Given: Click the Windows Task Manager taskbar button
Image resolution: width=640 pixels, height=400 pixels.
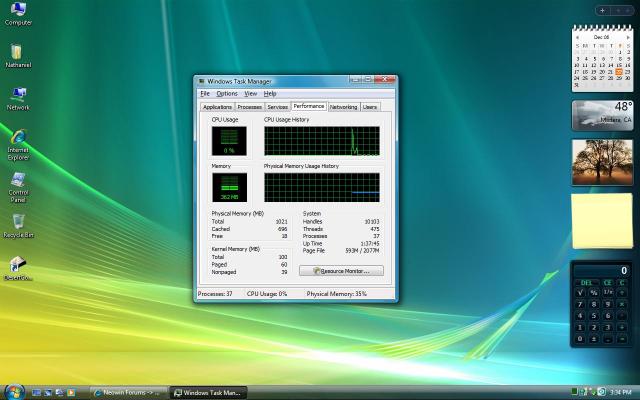Looking at the screenshot, I should tap(208, 393).
